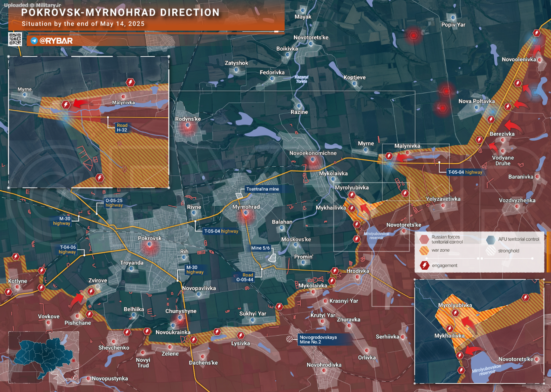Click the Road H-32 label in inset
Viewport: 551px width, 392px height.
[122, 128]
